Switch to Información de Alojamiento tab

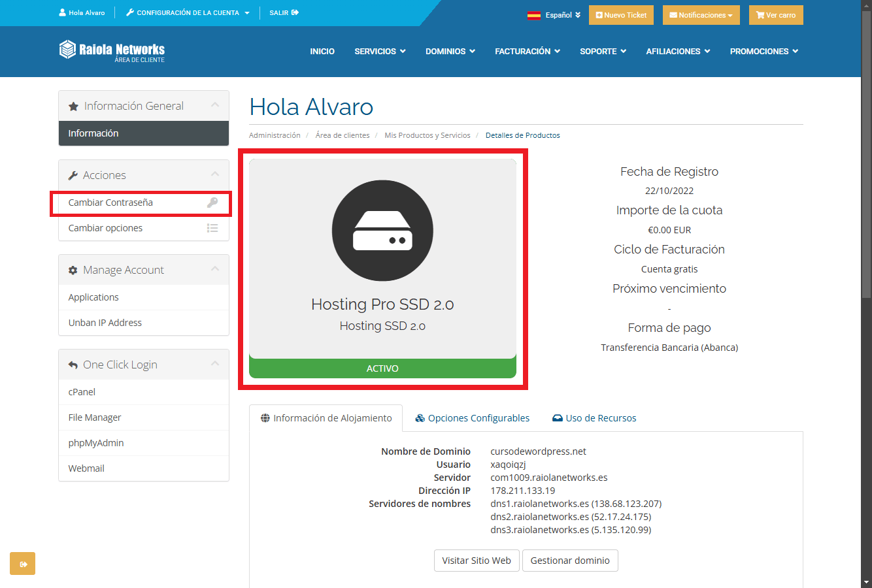tap(326, 418)
